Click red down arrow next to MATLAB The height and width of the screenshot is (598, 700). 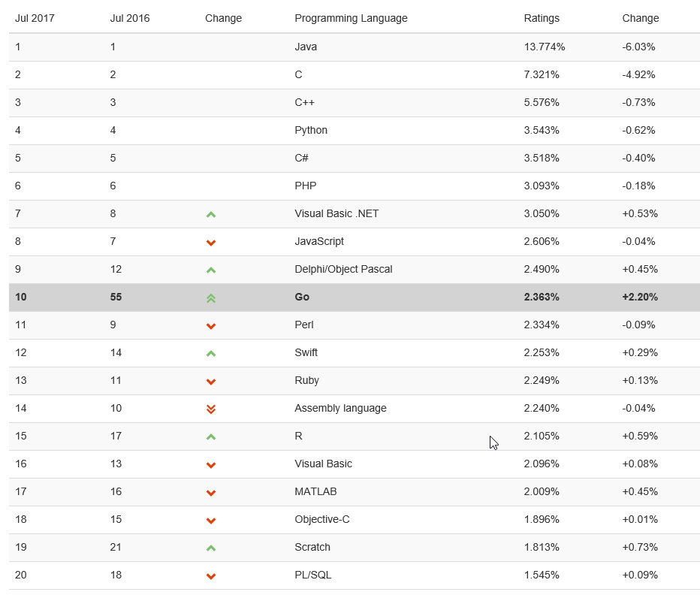[x=211, y=493]
